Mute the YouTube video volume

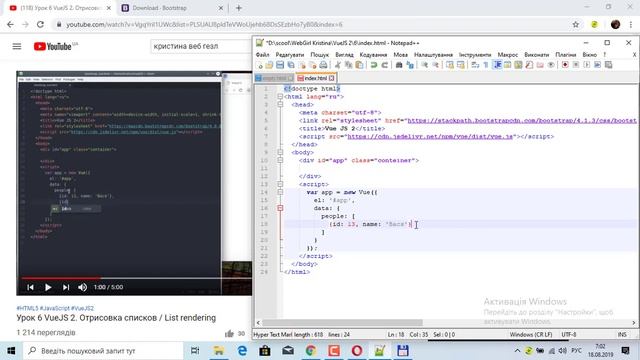(82, 287)
